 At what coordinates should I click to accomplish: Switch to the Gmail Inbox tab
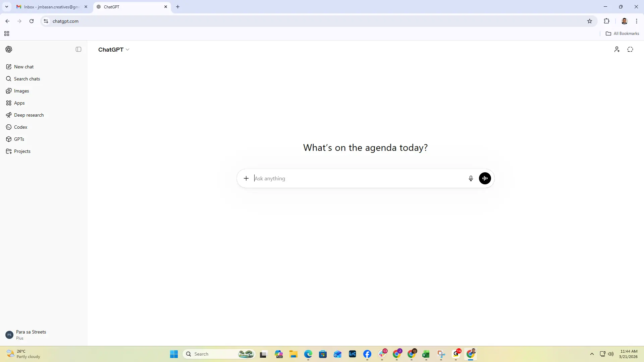click(52, 7)
